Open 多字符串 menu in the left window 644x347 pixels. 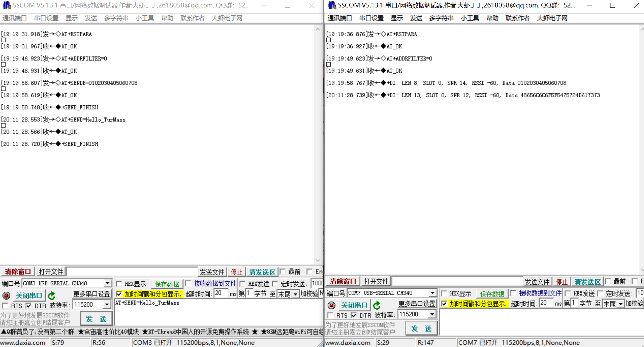[116, 18]
